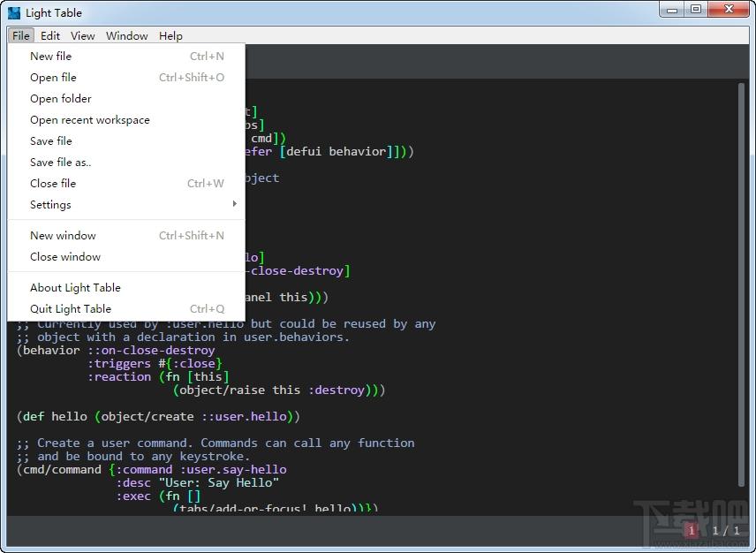Select Close window menu entry

[x=126, y=257]
